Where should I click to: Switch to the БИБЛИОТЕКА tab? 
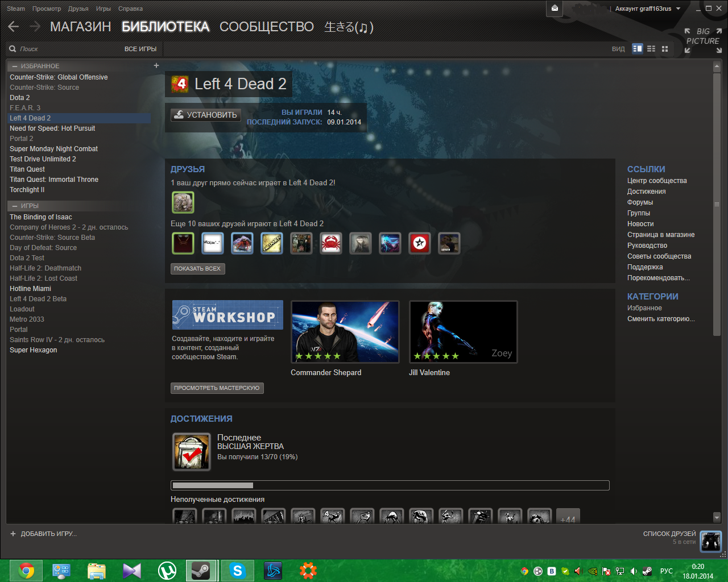166,27
